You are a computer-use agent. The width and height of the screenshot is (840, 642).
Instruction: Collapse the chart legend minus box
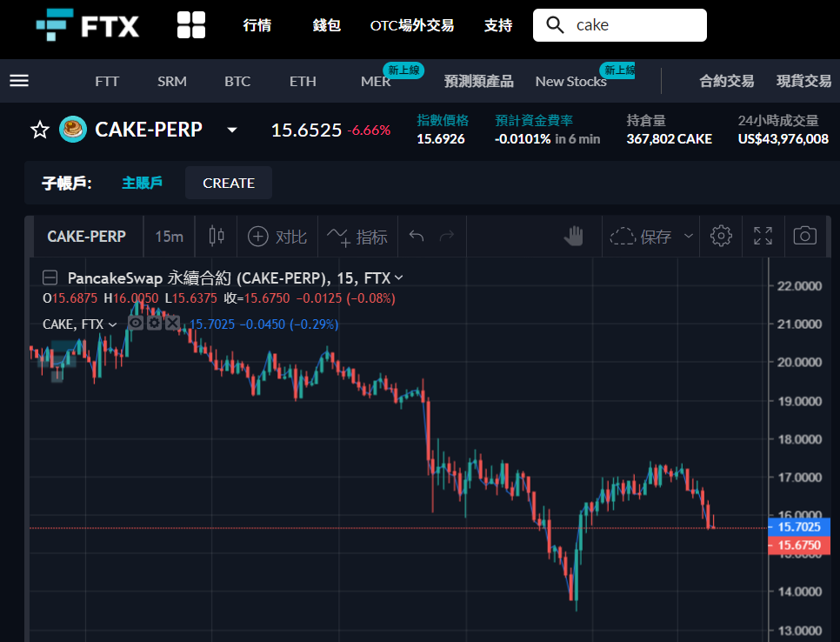coord(50,278)
